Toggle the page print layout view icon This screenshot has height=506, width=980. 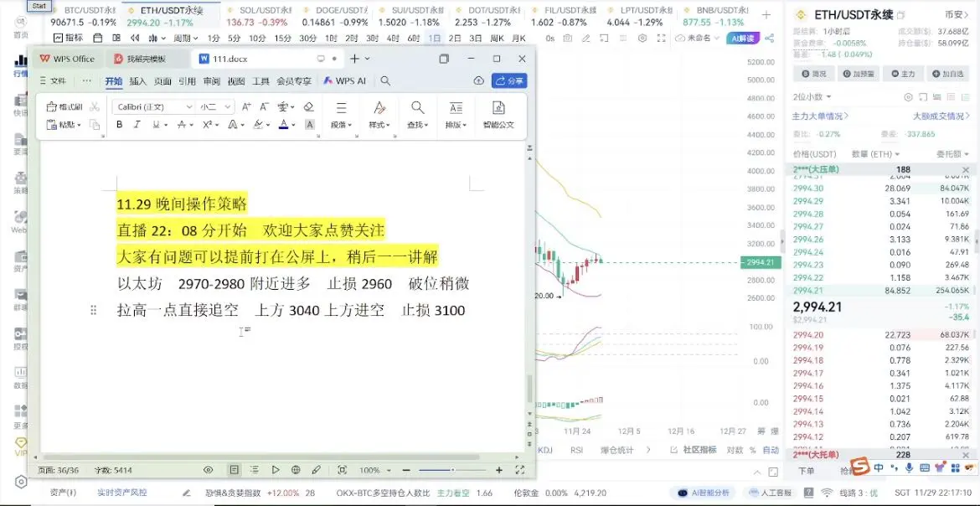(x=234, y=470)
